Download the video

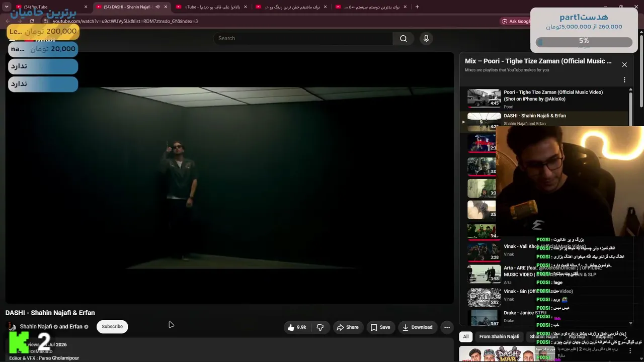(417, 327)
